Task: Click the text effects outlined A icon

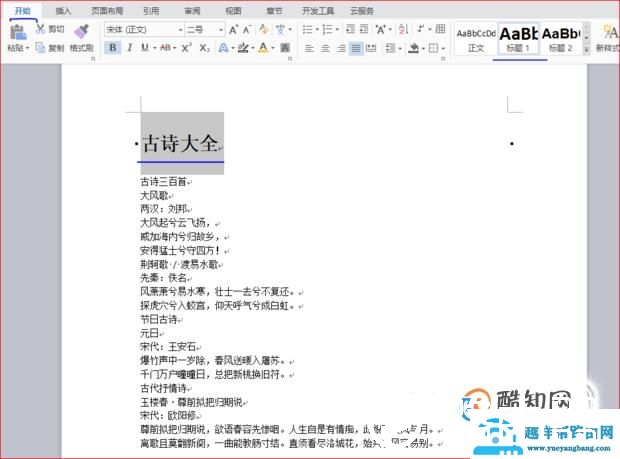Action: coord(223,48)
